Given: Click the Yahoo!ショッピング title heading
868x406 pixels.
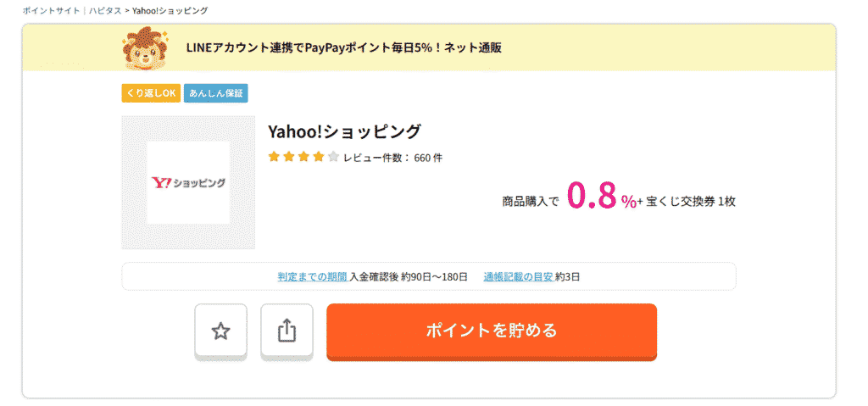Looking at the screenshot, I should pos(344,132).
